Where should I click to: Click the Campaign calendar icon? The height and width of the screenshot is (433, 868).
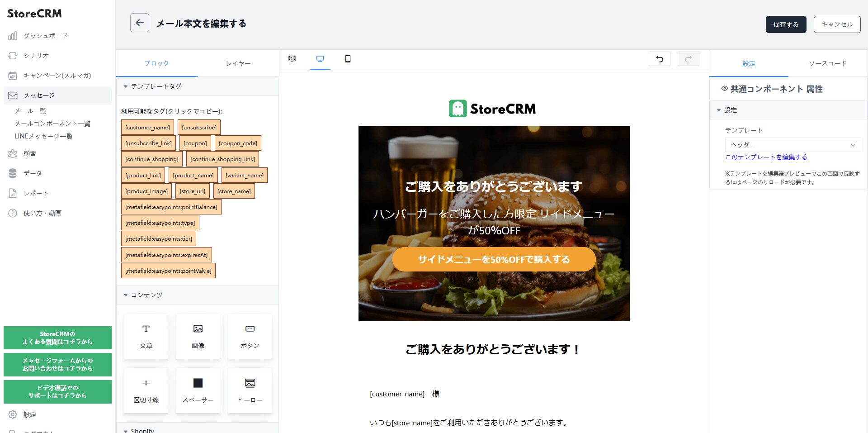tap(13, 76)
